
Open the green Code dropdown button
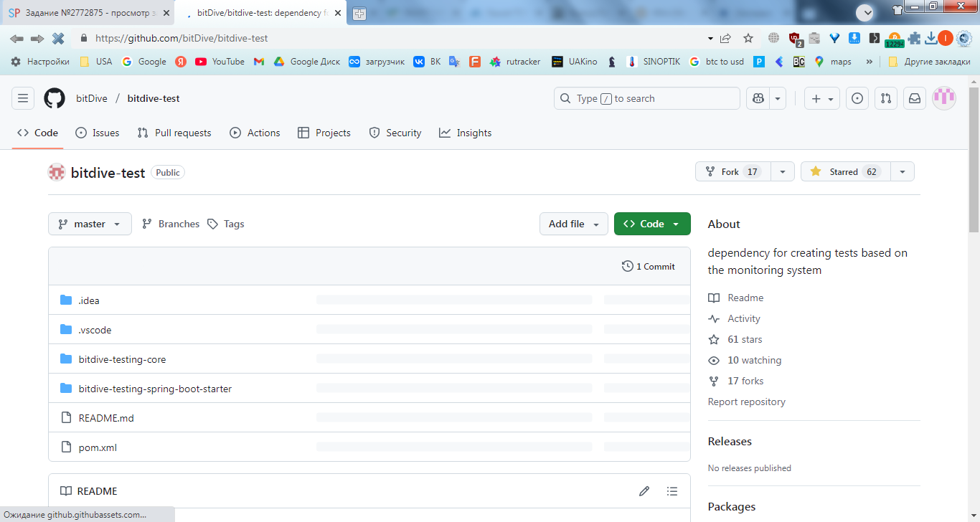click(x=652, y=224)
